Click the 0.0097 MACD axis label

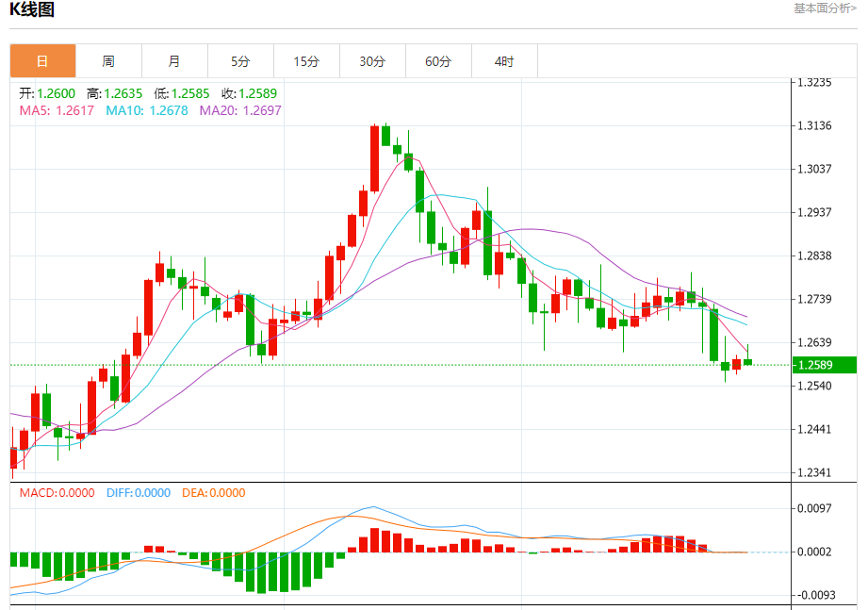tap(814, 508)
